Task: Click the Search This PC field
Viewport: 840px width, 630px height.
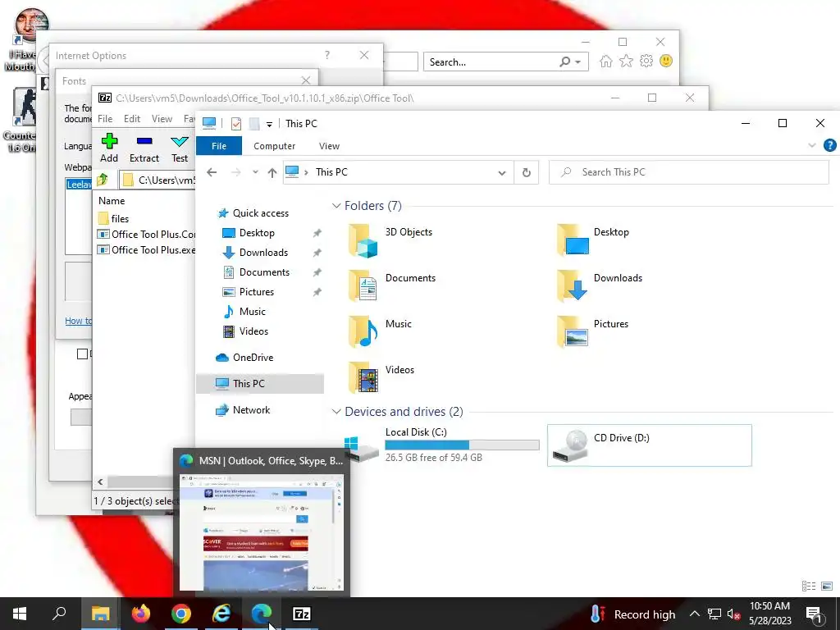Action: coord(689,172)
